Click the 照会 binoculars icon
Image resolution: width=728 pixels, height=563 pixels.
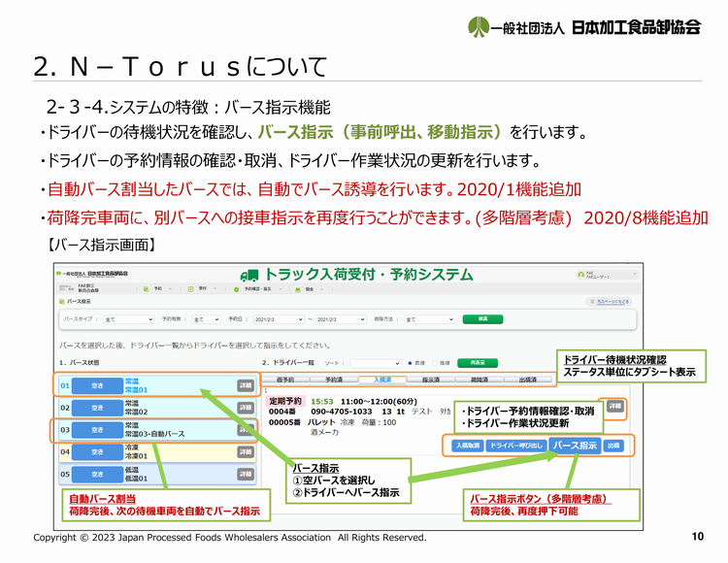click(x=298, y=289)
